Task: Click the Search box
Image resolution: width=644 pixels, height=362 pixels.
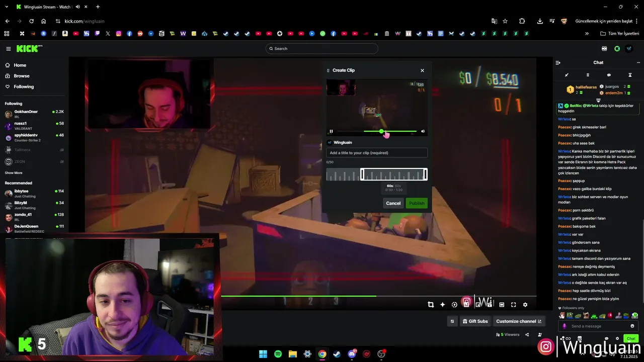Action: tap(322, 49)
